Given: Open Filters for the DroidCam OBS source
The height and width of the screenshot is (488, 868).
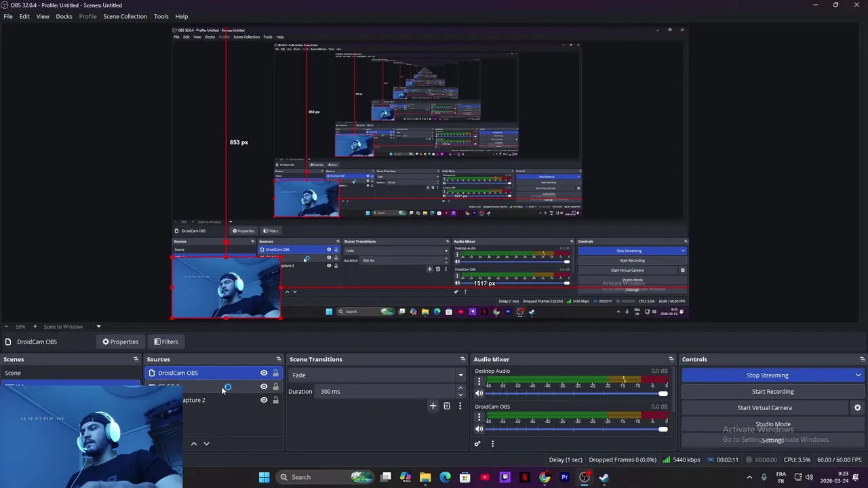Looking at the screenshot, I should point(165,342).
